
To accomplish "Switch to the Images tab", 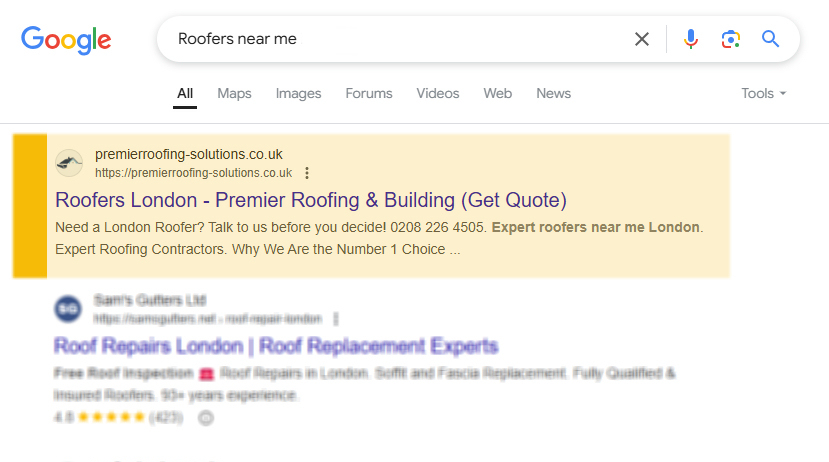I will coord(298,93).
